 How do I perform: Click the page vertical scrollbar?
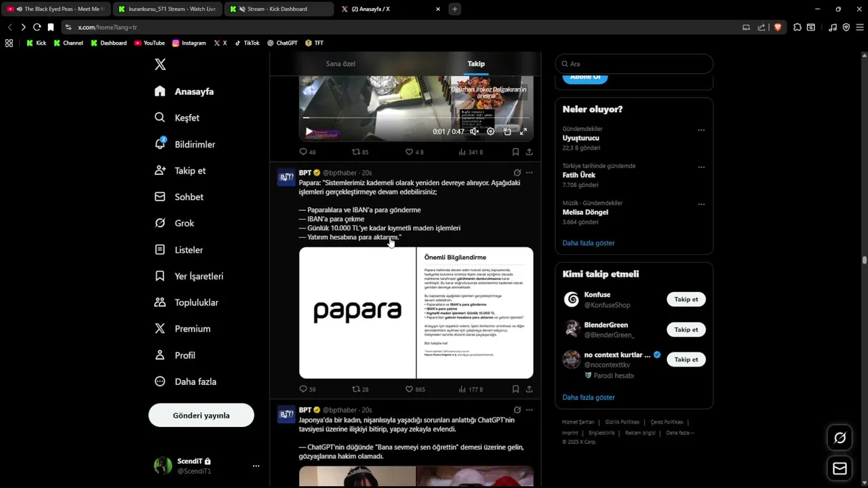[865, 260]
